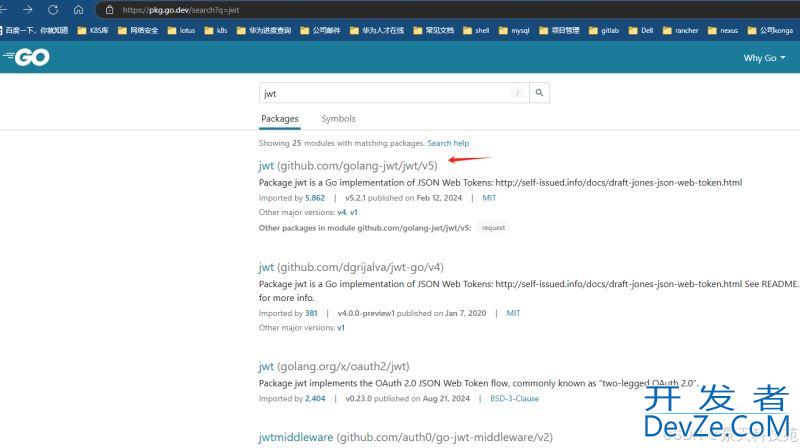Viewport: 800px width, 448px height.
Task: Open the 5,862 importers link
Action: pos(315,197)
